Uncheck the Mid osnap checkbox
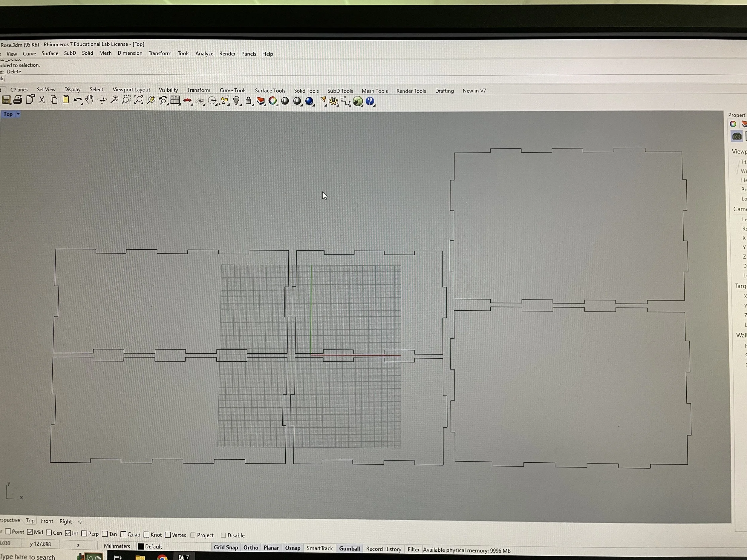Image resolution: width=747 pixels, height=560 pixels. click(x=30, y=532)
